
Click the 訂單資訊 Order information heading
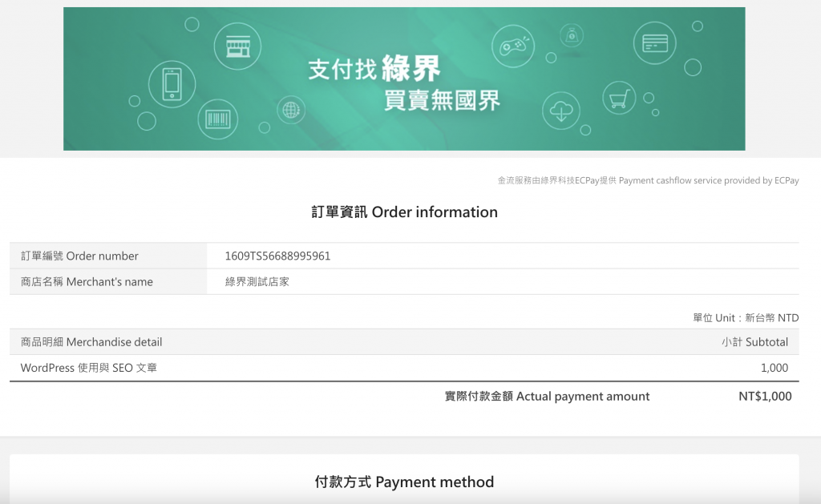(404, 212)
